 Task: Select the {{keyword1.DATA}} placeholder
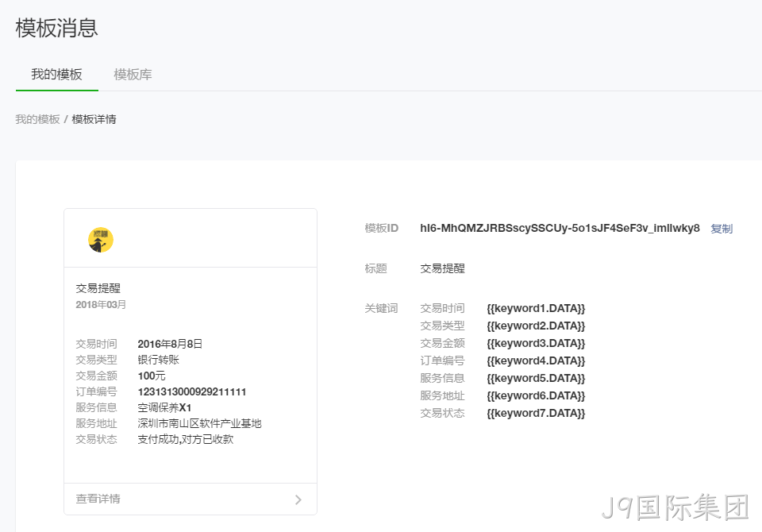536,308
